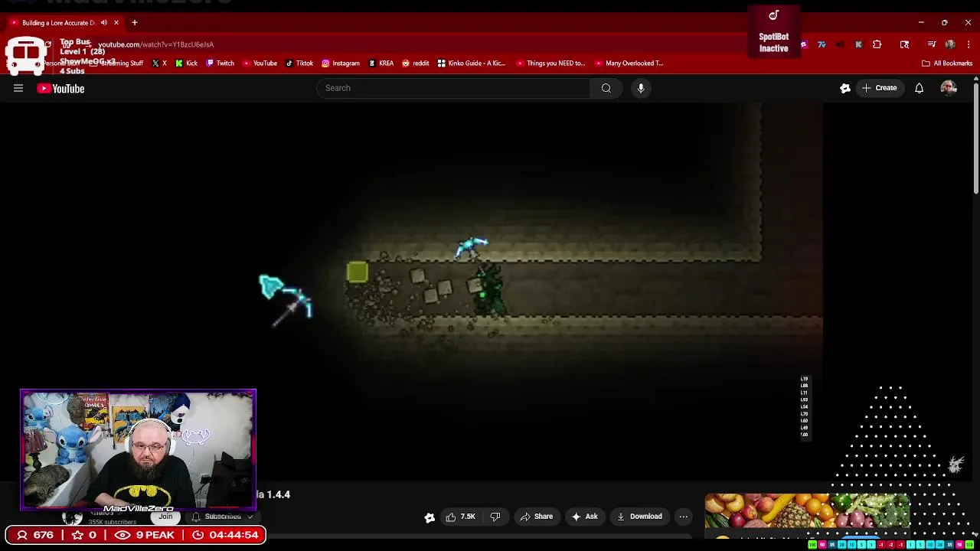Viewport: 980px width, 551px height.
Task: Mute the tab via speaker icon
Action: pos(104,23)
